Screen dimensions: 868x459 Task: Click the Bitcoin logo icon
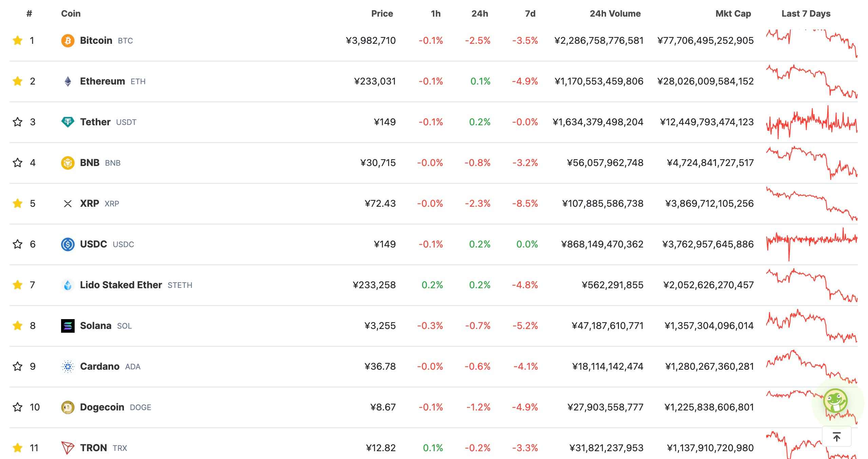coord(68,41)
